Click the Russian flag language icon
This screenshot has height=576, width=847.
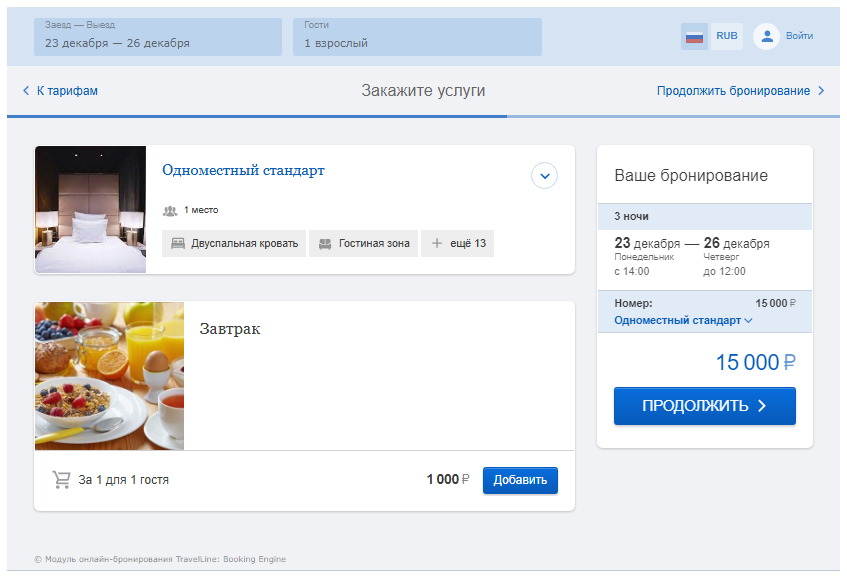tap(694, 37)
